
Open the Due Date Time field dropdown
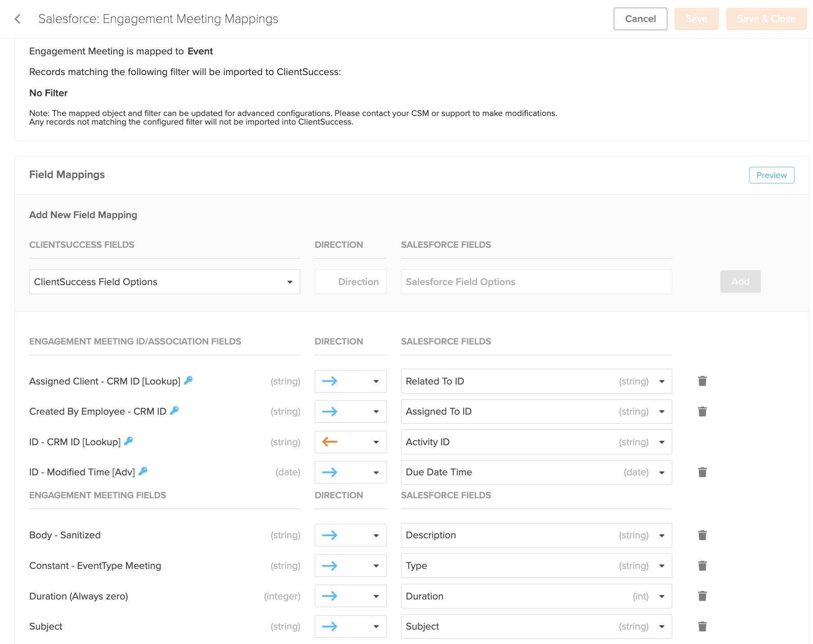(x=536, y=472)
